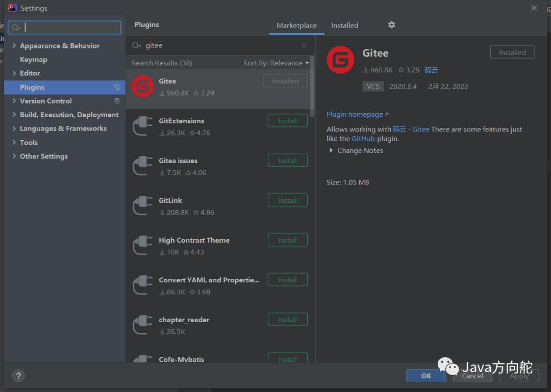Click the plugins settings gear icon
Screen dimensions: 551x392
coord(391,25)
